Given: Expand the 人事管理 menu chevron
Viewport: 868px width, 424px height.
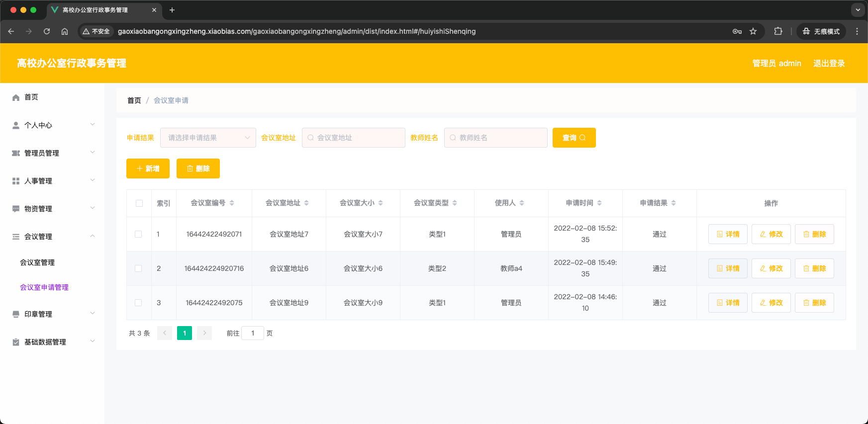Looking at the screenshot, I should tap(93, 180).
